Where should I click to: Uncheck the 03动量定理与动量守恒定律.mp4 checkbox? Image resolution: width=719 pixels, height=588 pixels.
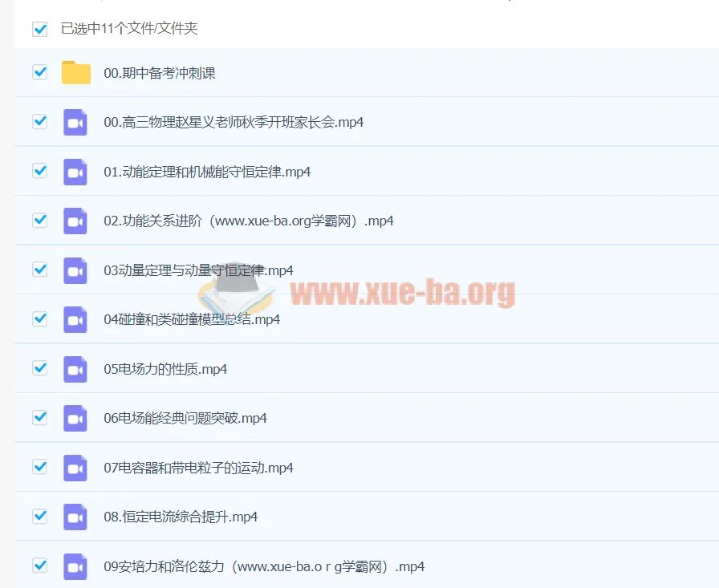pos(39,270)
